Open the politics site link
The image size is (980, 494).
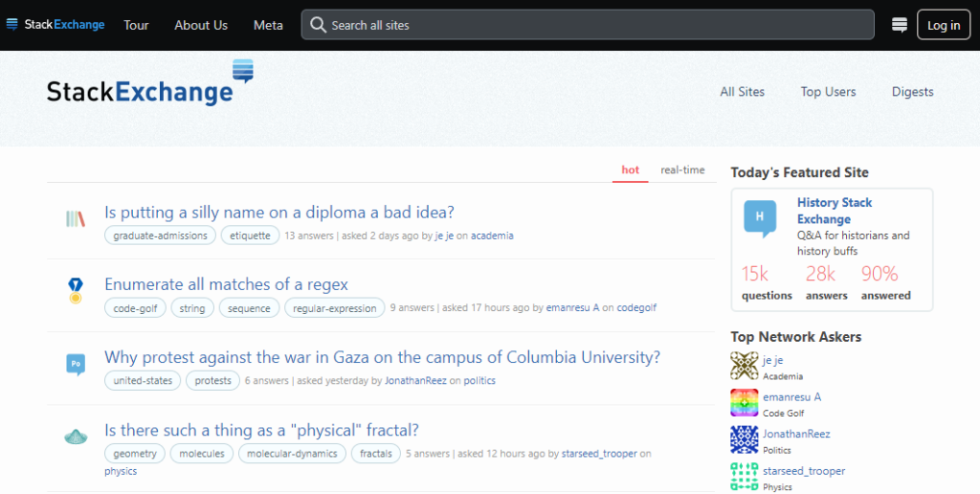479,380
